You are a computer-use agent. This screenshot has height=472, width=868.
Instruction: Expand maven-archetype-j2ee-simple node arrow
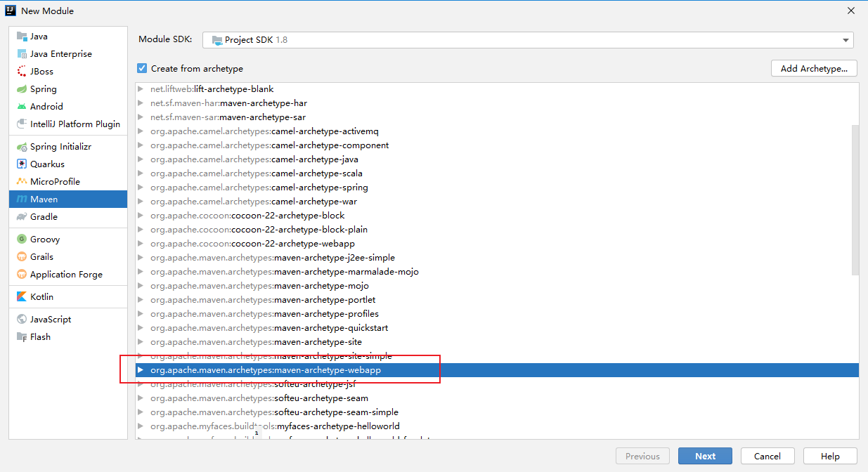click(x=141, y=258)
